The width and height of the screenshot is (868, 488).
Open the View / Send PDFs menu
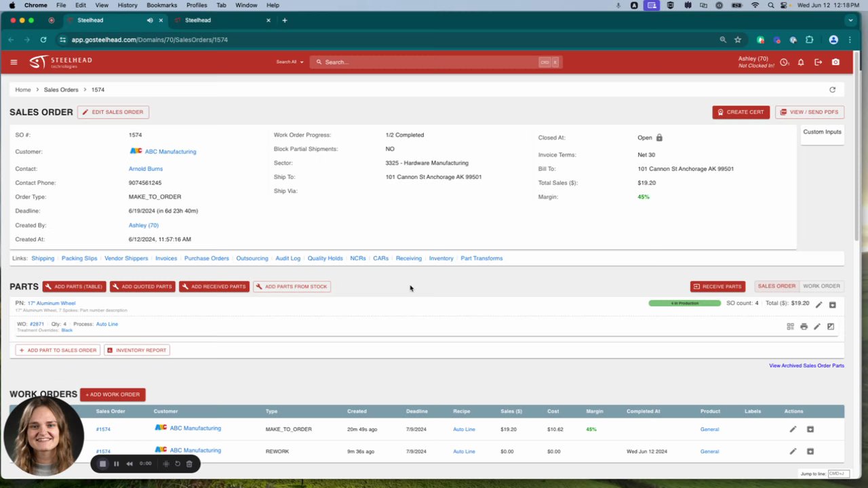[x=810, y=112]
